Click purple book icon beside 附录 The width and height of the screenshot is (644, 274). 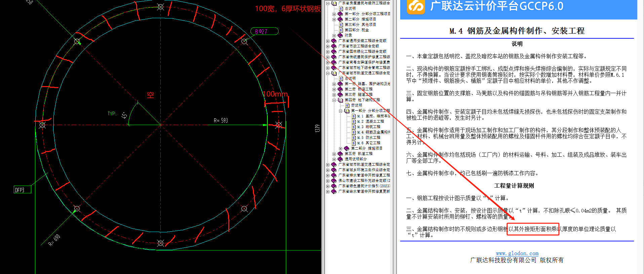[x=340, y=35]
